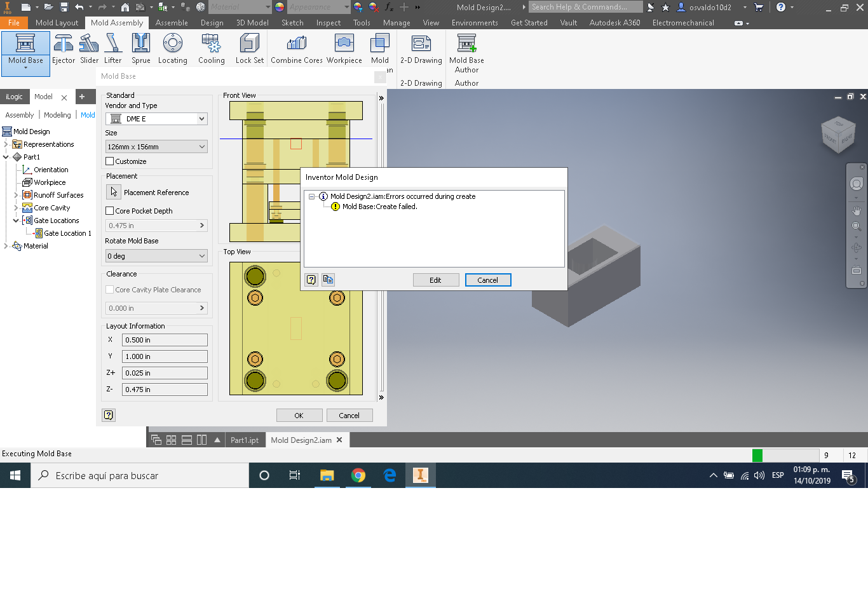Collapse the error tree in dialog
Screen dimensions: 868x610
pos(312,196)
